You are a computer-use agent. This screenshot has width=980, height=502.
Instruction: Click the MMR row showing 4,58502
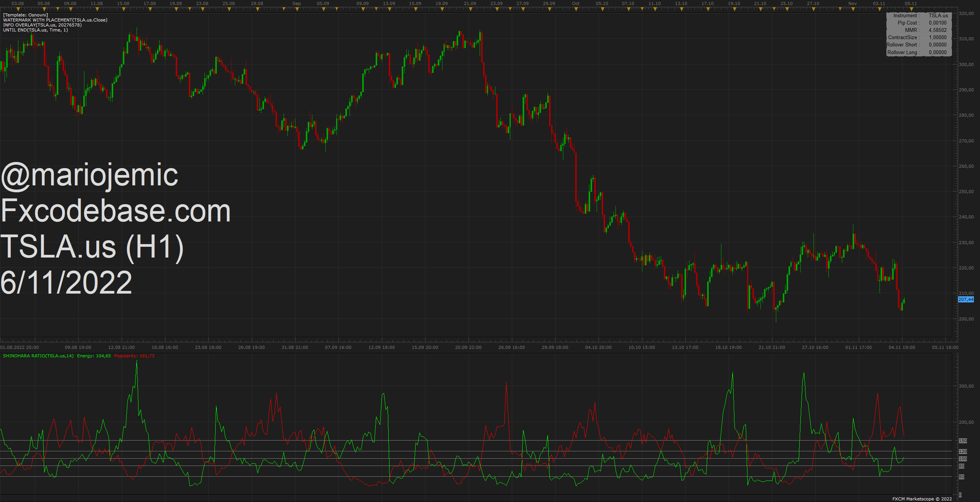point(919,30)
